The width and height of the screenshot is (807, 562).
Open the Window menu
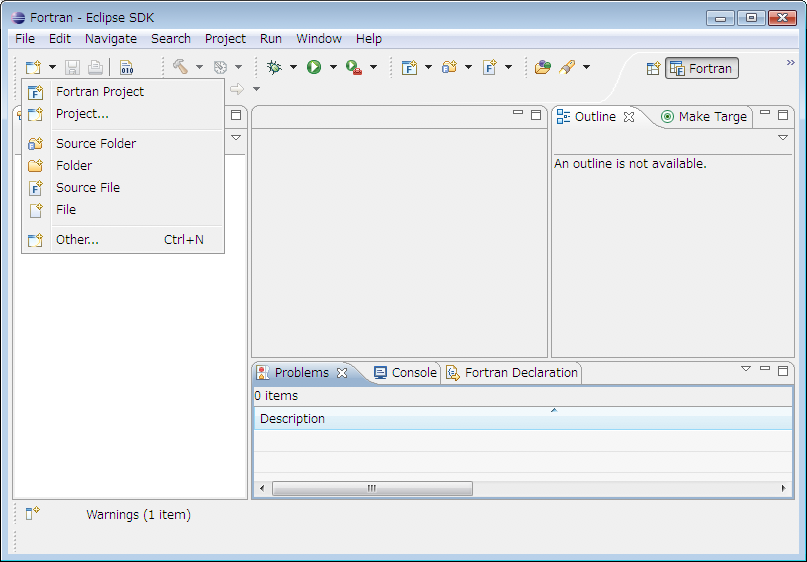pos(319,39)
